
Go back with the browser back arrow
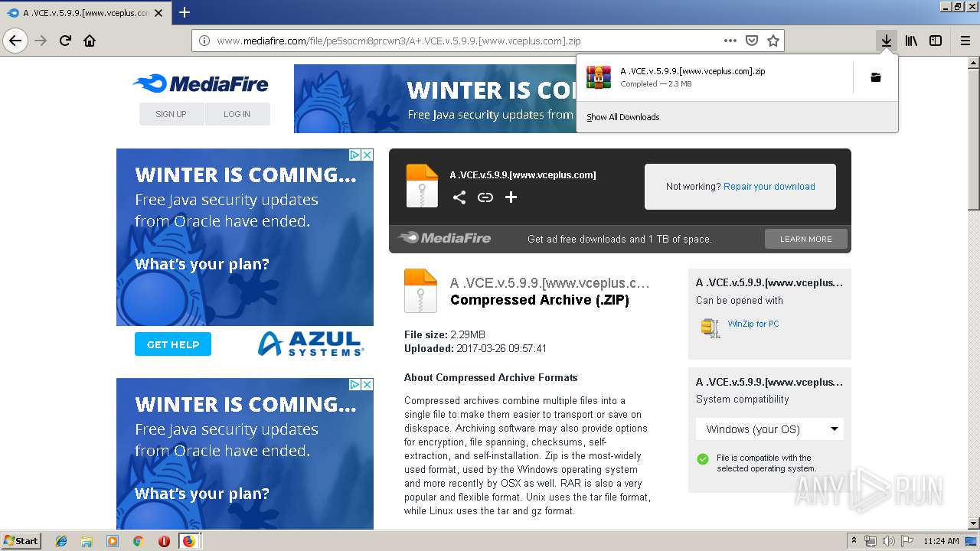15,41
